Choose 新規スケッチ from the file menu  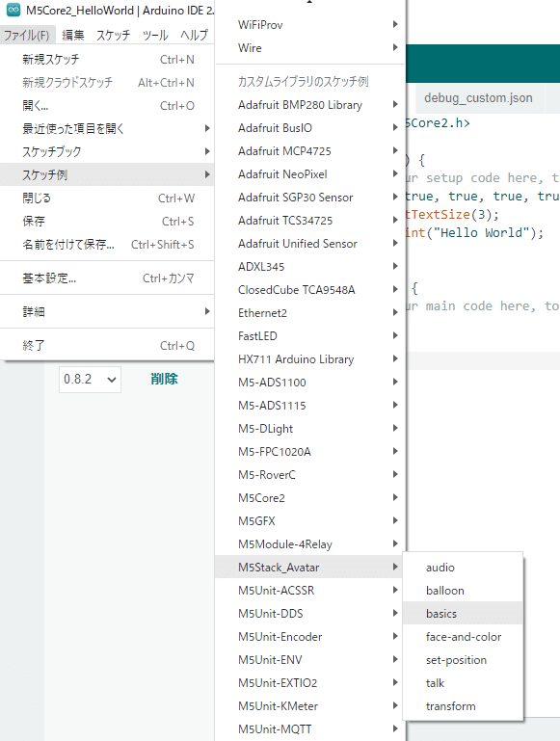coord(107,59)
